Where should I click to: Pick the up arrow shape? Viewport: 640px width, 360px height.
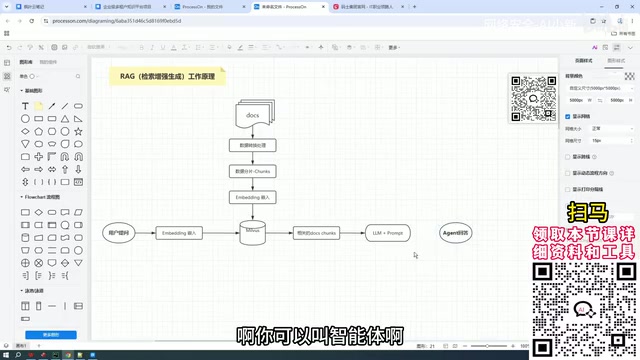pos(65,169)
